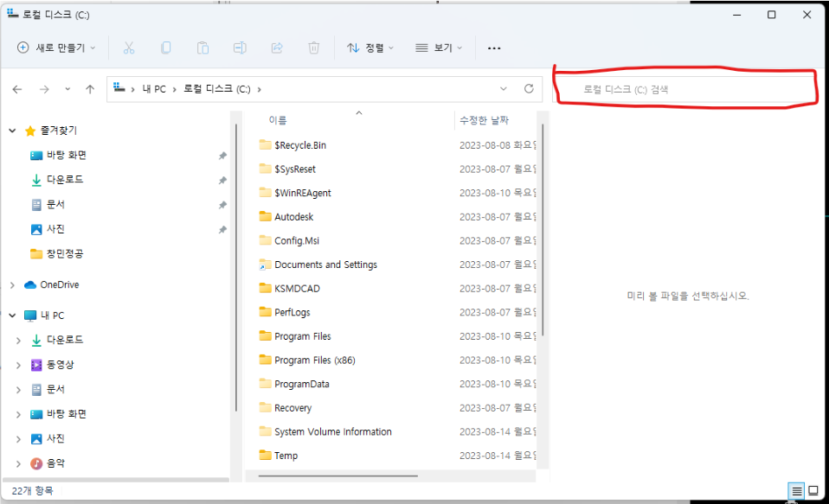Collapse the 즐겨찾기 tree section
The height and width of the screenshot is (504, 829).
(12, 131)
